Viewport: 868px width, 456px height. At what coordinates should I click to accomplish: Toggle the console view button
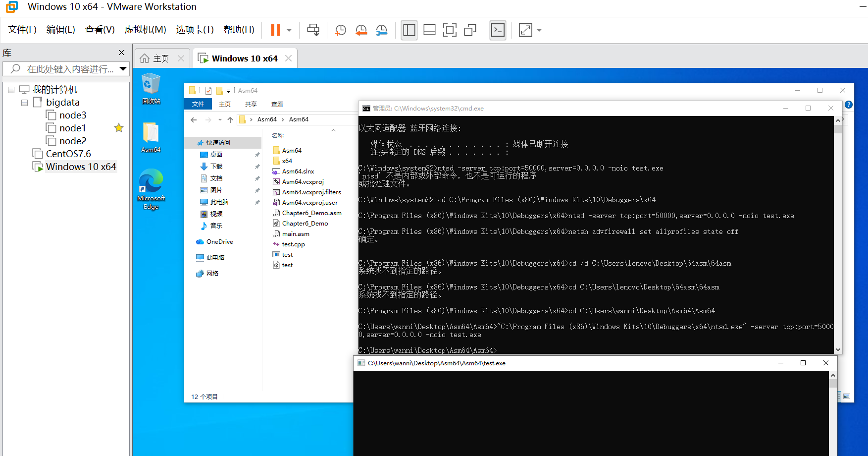tap(498, 30)
